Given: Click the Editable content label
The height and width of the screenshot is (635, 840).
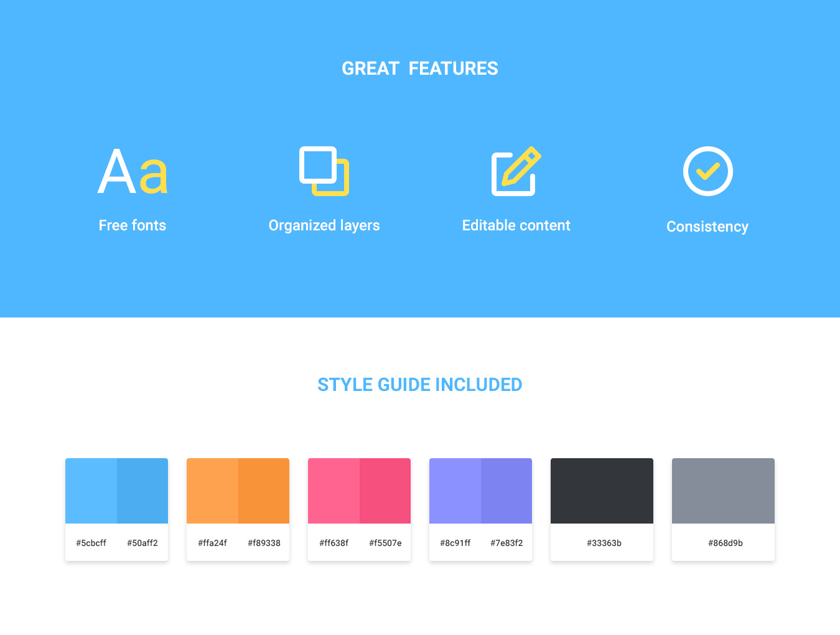Looking at the screenshot, I should tap(516, 225).
